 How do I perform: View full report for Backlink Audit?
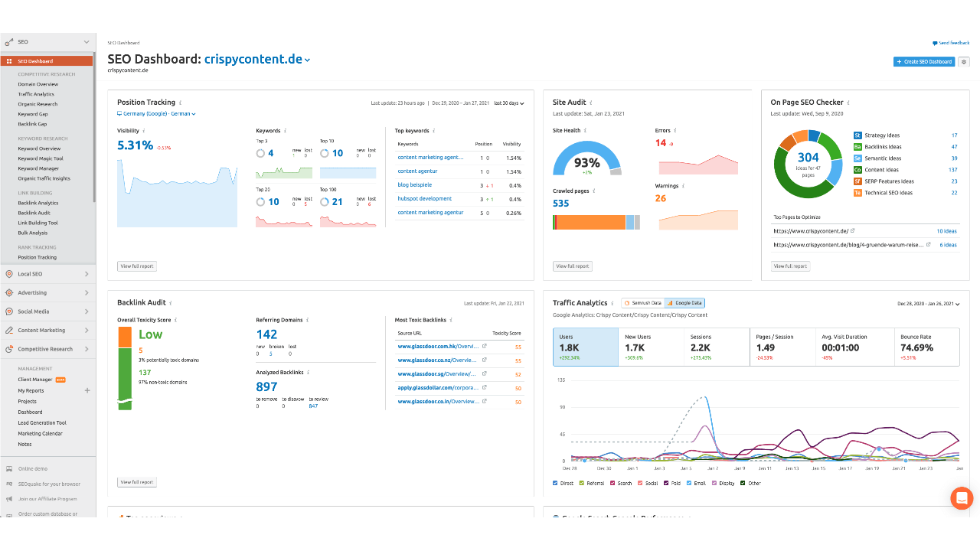coord(137,482)
